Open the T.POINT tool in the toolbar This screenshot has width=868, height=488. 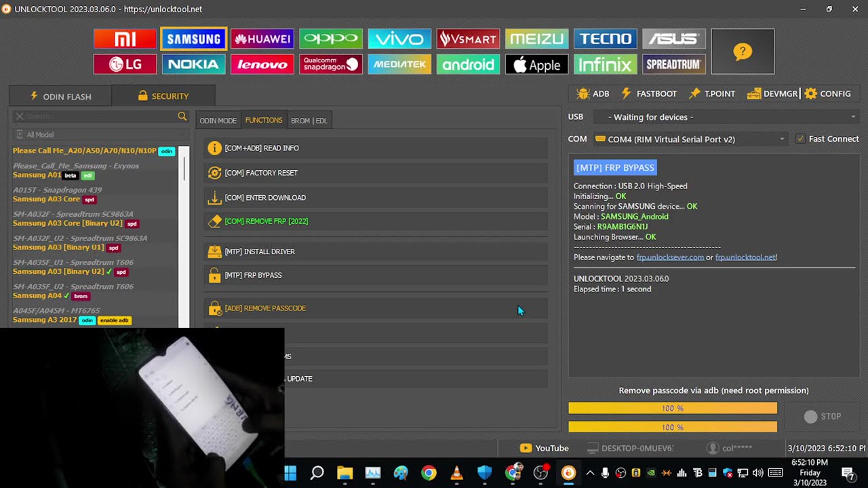(x=712, y=94)
